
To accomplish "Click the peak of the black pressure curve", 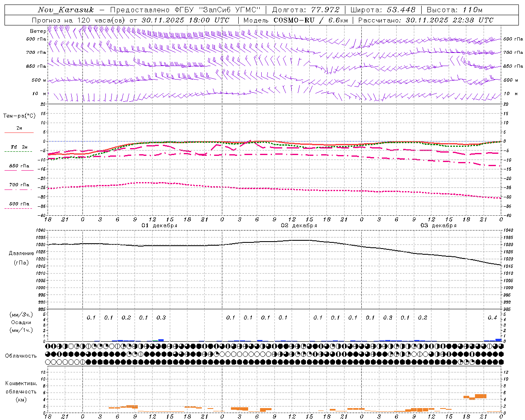I will coord(301,240).
